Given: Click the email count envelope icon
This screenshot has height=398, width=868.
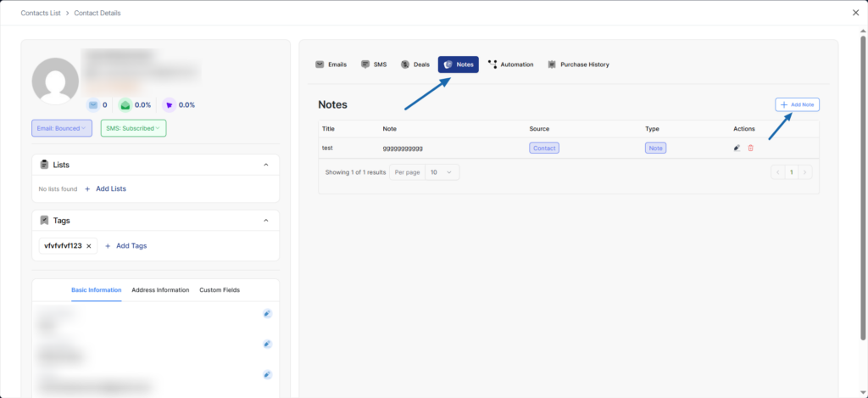Looking at the screenshot, I should coord(93,104).
